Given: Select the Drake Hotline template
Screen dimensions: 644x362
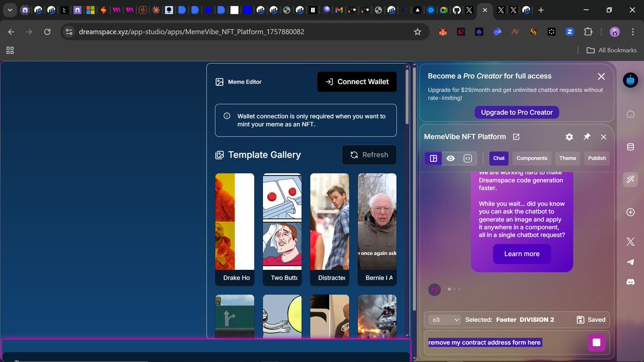Looking at the screenshot, I should point(235,229).
